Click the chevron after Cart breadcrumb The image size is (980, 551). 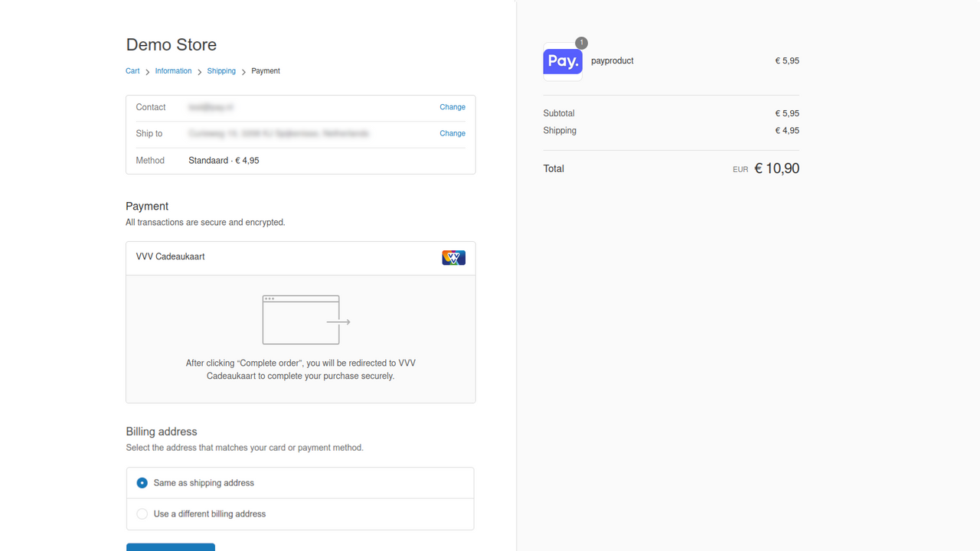tap(148, 72)
